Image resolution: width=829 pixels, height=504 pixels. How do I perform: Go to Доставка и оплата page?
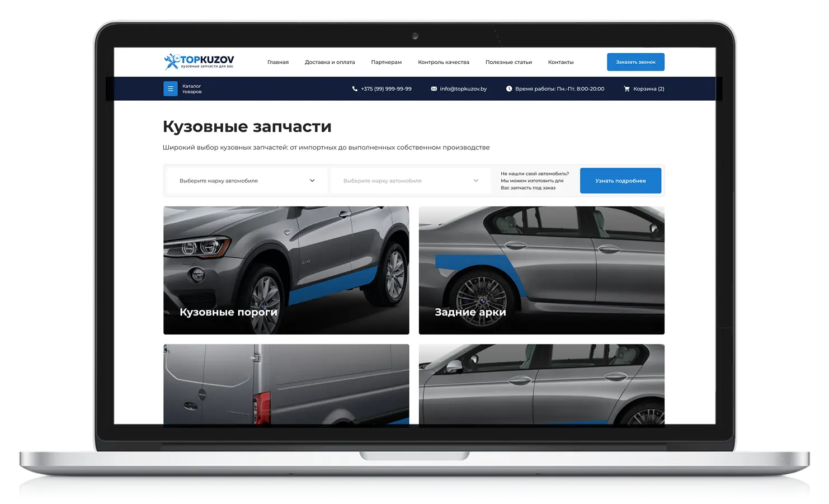tap(329, 62)
